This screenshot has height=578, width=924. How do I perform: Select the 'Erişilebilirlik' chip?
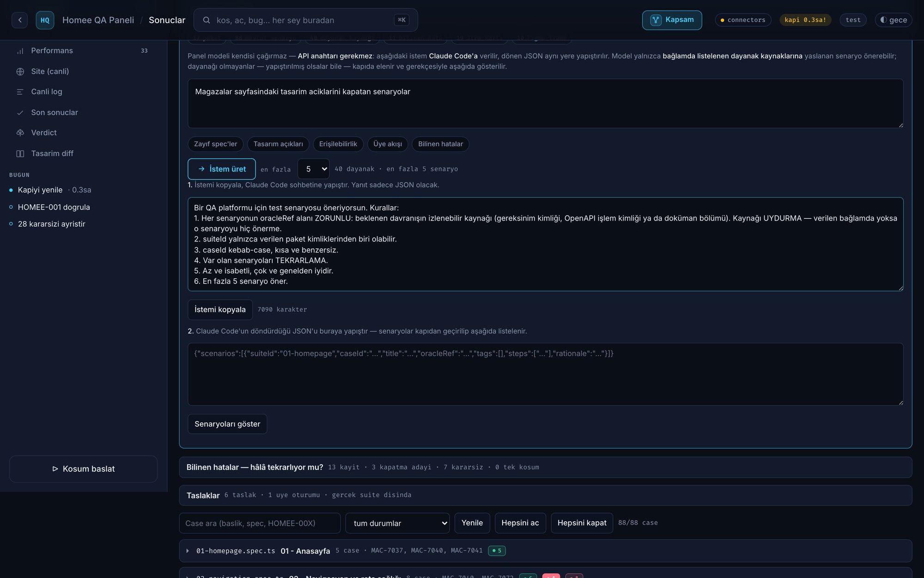click(x=338, y=144)
